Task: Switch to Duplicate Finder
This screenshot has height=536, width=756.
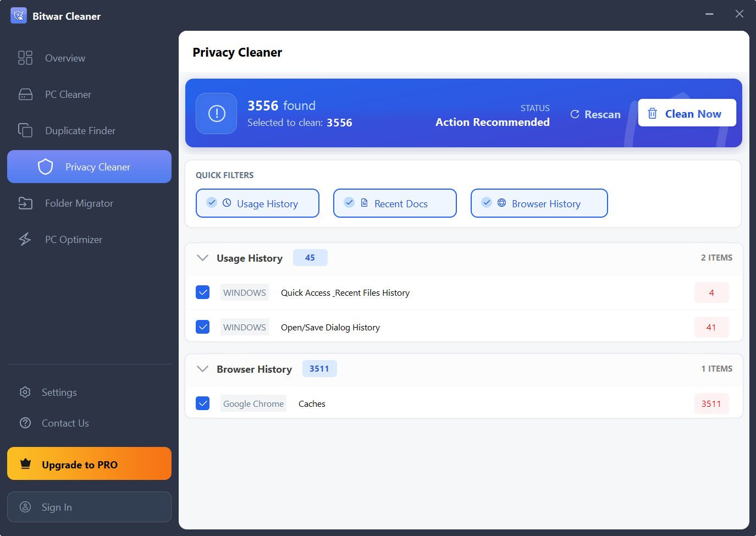Action: click(89, 130)
